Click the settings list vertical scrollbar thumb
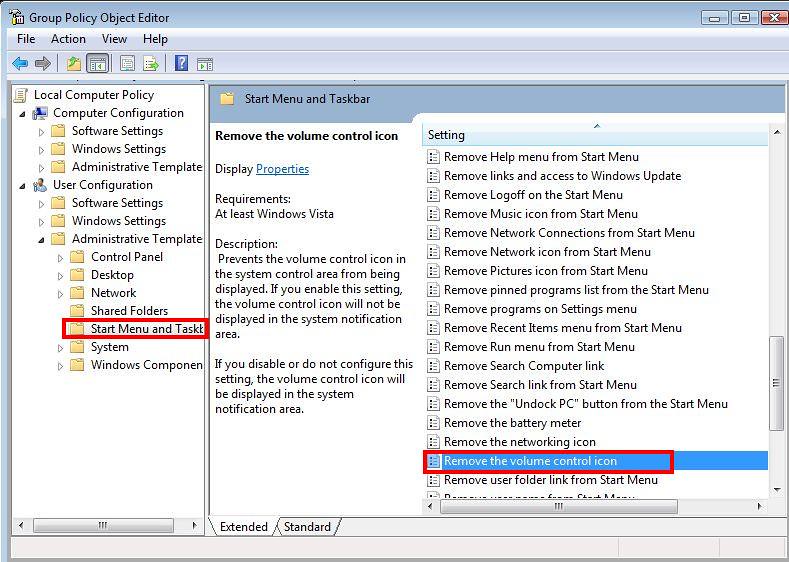Viewport: 789px width, 562px height. (777, 383)
